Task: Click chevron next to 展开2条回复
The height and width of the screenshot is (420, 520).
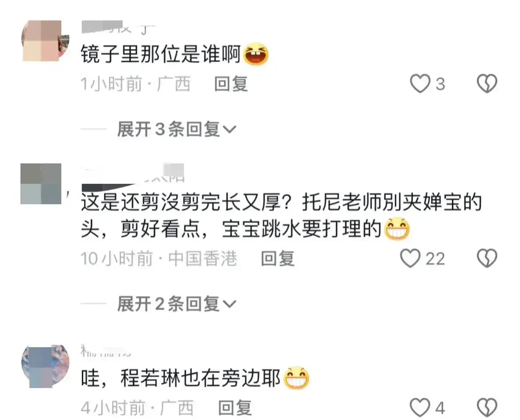Action: coord(229,305)
